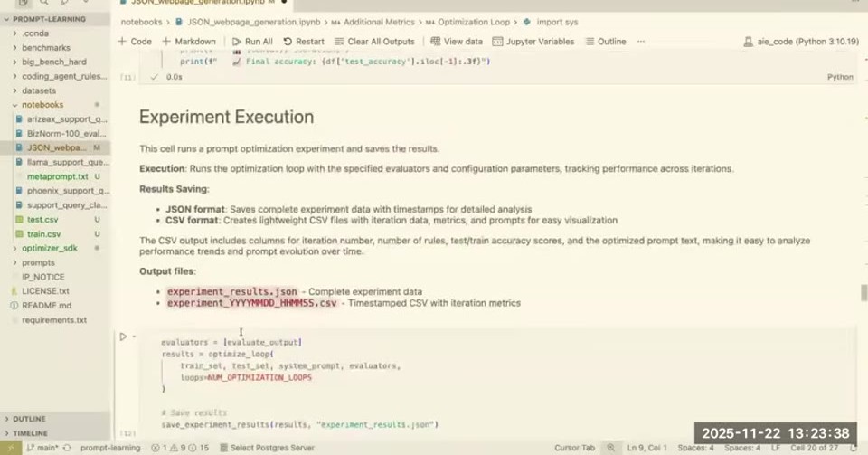Click Cursor Tab status item
868x455 pixels.
[x=574, y=448]
